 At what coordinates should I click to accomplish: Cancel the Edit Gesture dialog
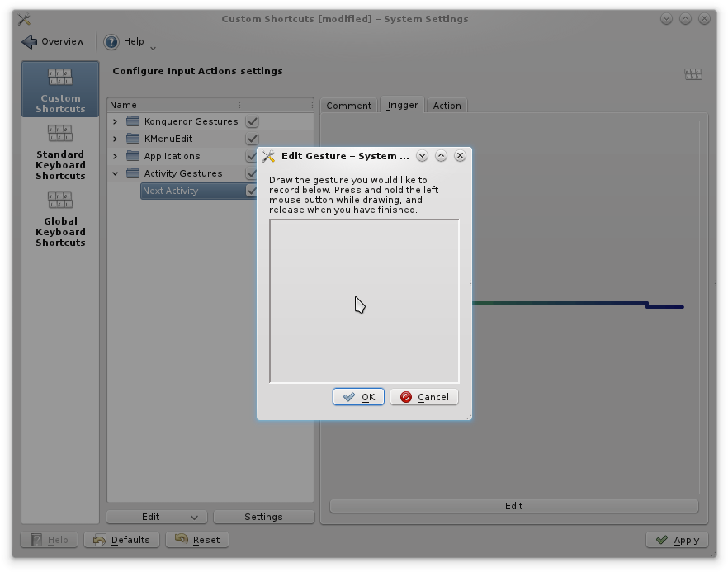423,397
